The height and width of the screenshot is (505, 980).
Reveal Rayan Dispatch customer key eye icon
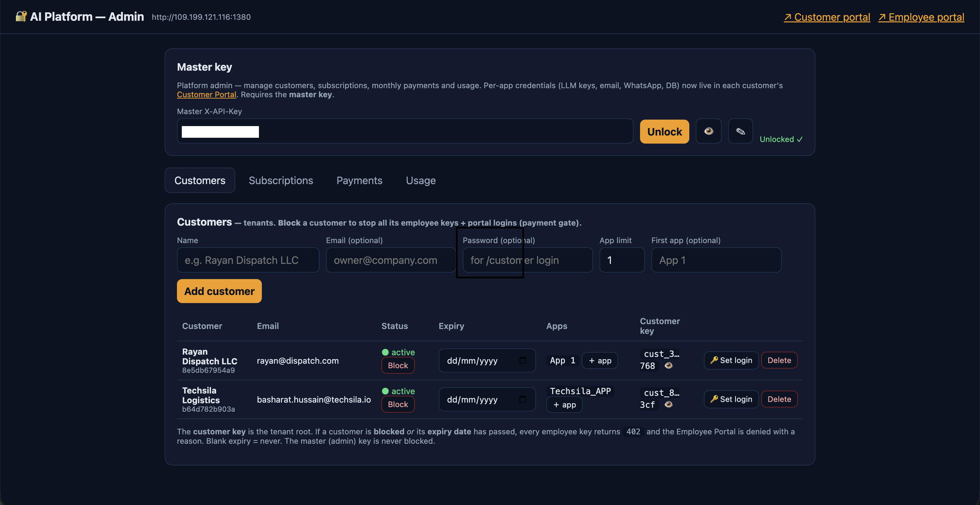coord(669,366)
